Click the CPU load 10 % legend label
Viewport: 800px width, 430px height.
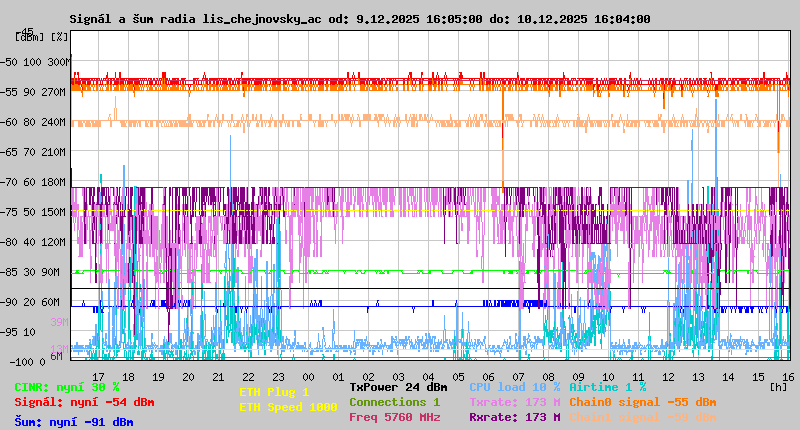point(515,386)
